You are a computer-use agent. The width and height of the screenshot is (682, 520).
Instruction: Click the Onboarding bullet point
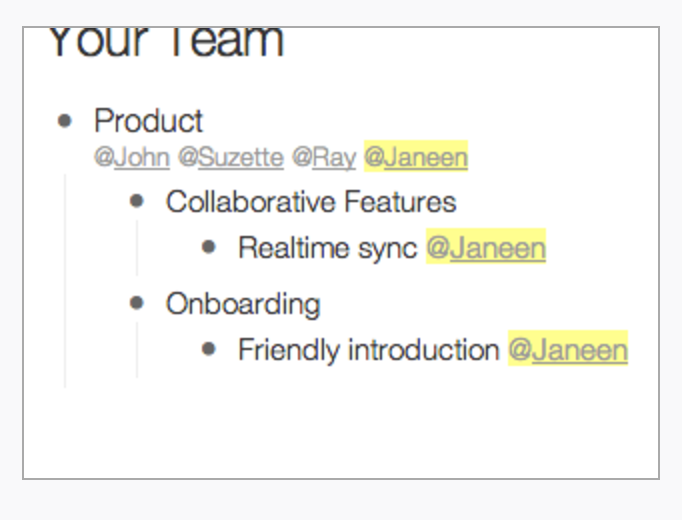pyautogui.click(x=137, y=303)
